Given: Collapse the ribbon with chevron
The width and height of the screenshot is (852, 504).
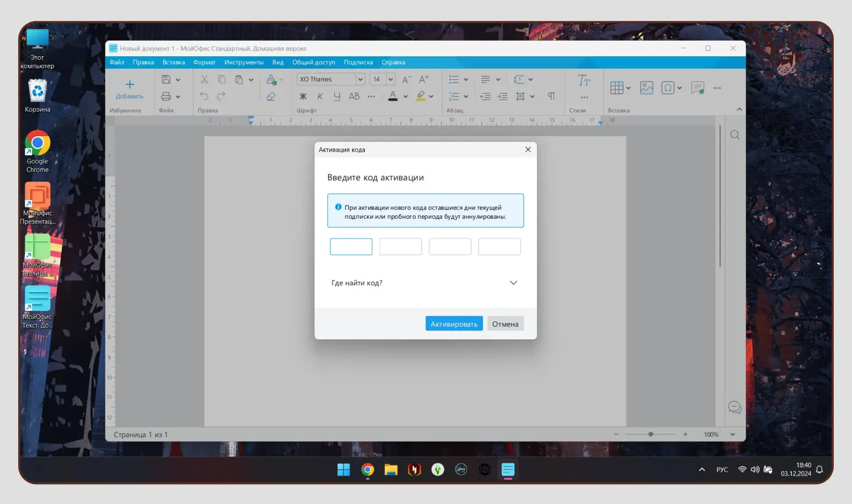Looking at the screenshot, I should tap(739, 109).
